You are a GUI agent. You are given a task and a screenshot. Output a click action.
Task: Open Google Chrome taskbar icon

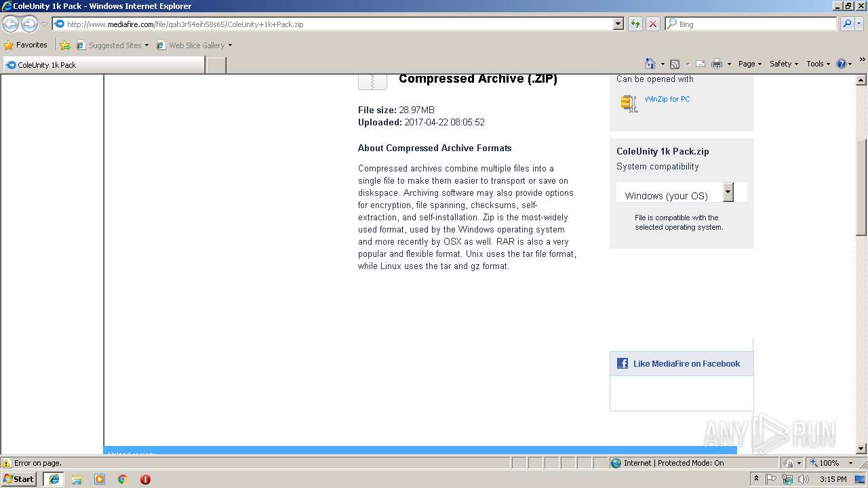123,479
